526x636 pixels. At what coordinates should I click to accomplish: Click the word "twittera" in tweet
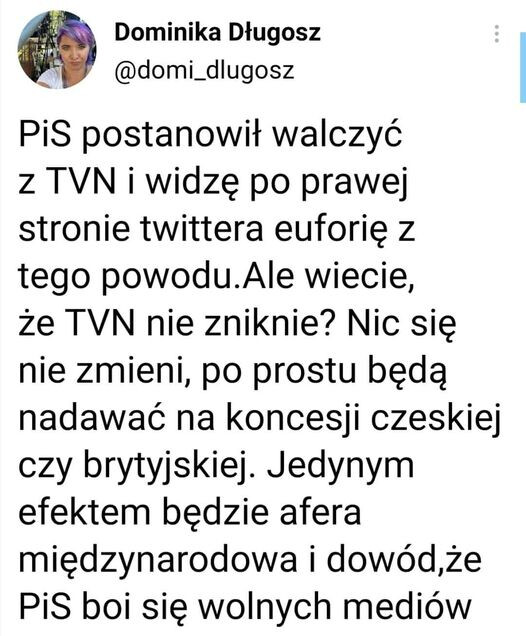coord(202,229)
